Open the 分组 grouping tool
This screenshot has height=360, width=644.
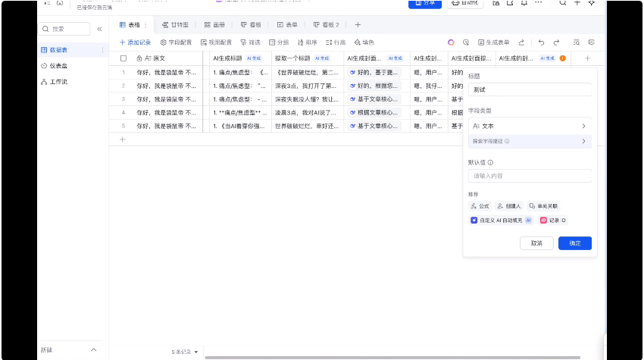point(279,42)
